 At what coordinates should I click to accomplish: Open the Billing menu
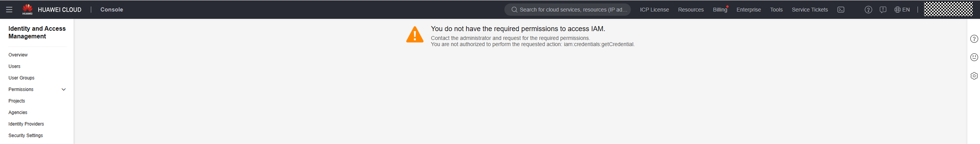click(x=720, y=10)
